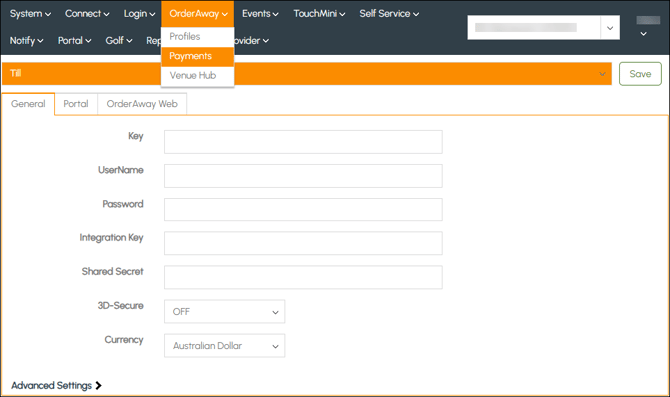
Task: Select Profiles in OrderAway dropdown
Action: [x=197, y=37]
